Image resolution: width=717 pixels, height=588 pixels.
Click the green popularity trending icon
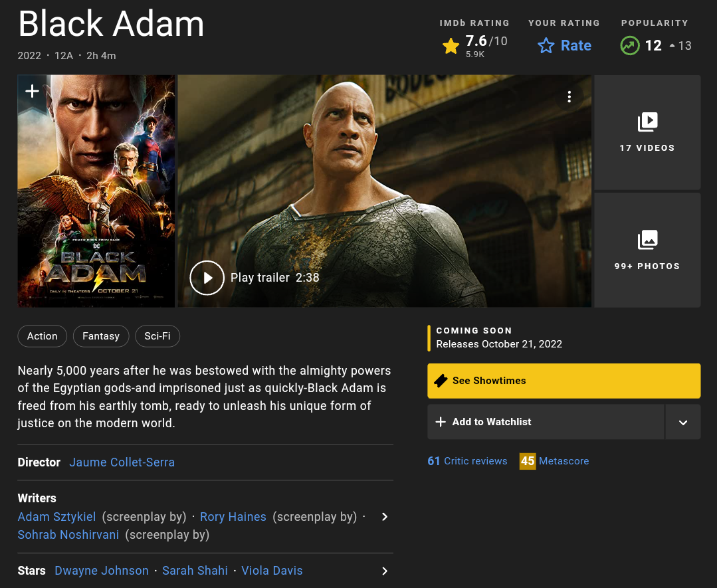tap(630, 46)
